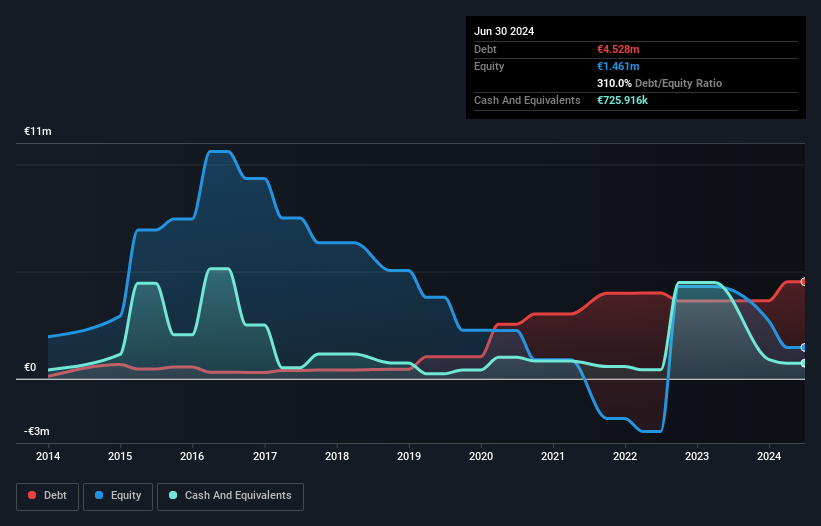Click the €725.916k cash value
Image resolution: width=821 pixels, height=526 pixels.
(x=622, y=100)
